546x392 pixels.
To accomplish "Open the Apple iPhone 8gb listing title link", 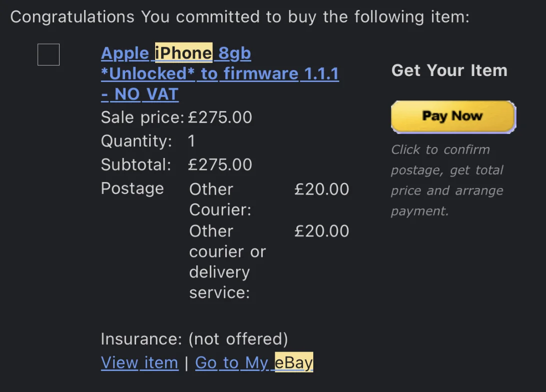I will point(220,73).
